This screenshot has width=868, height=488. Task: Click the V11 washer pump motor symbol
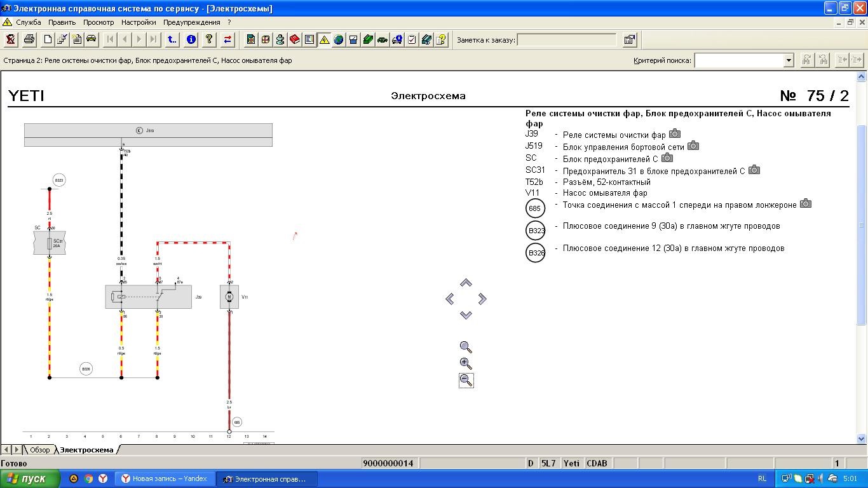[229, 297]
